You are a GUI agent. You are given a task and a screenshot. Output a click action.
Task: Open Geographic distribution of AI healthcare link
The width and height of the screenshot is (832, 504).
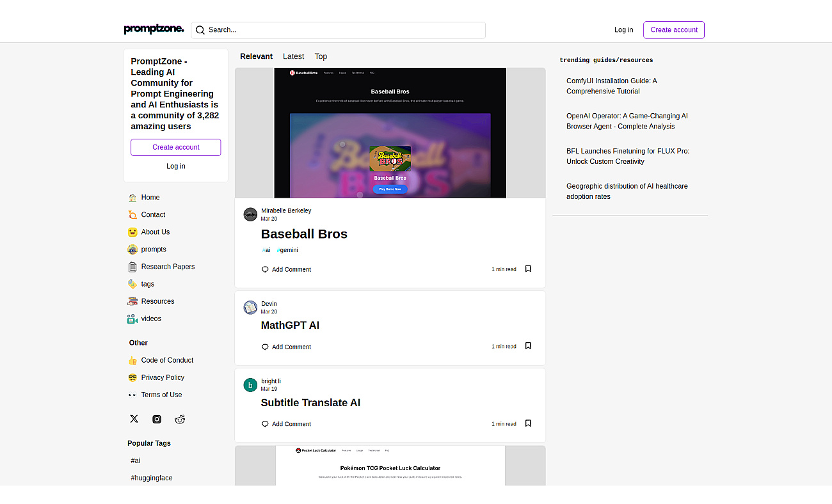coord(627,192)
